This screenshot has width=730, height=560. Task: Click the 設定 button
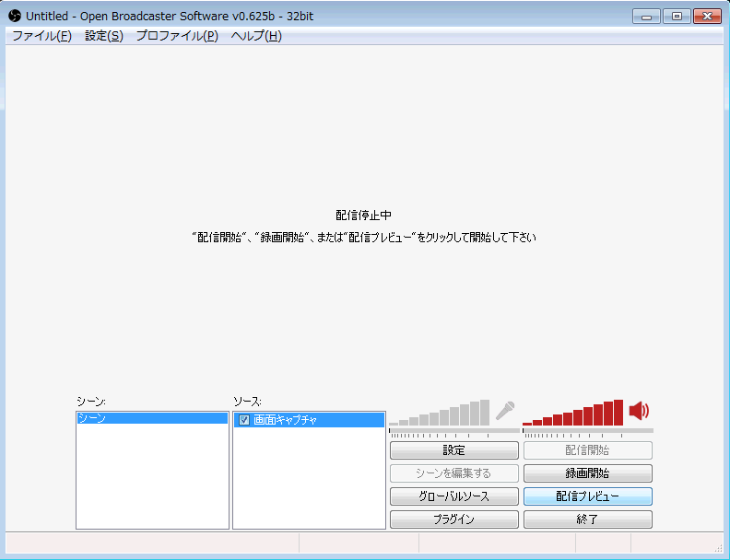[453, 450]
